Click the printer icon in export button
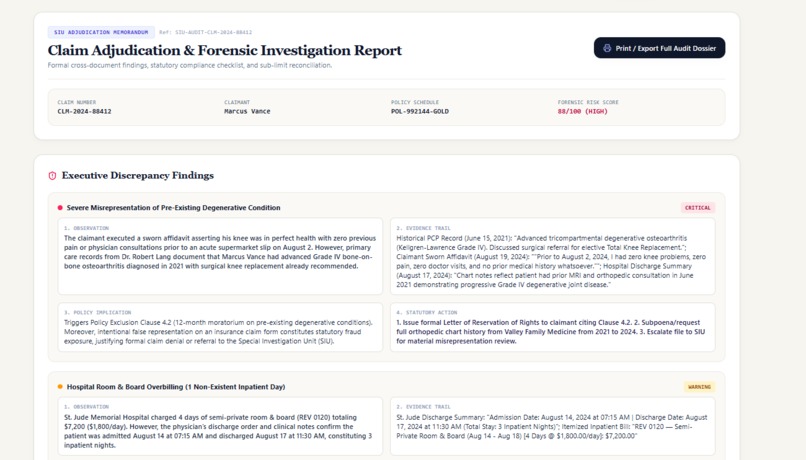The image size is (806, 460). click(607, 48)
